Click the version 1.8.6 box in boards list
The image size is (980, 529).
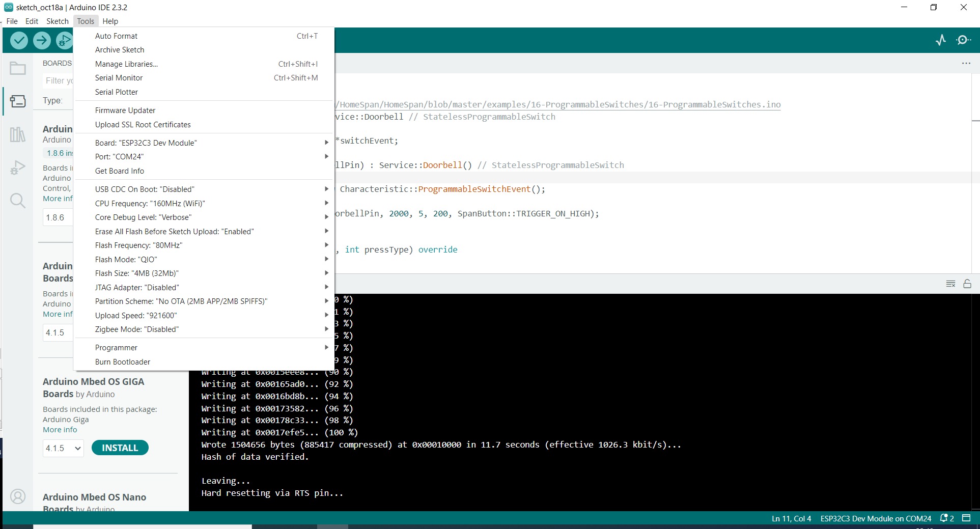58,217
